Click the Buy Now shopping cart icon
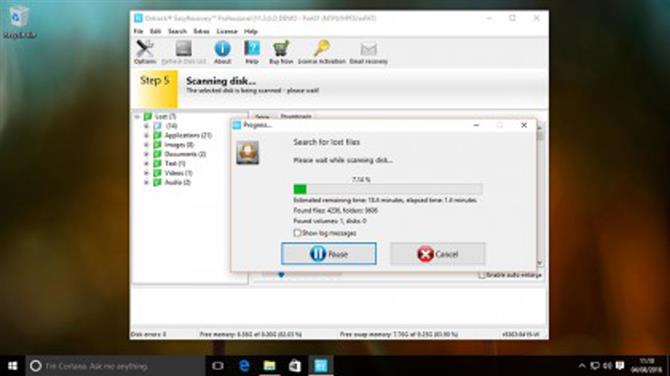Image resolution: width=670 pixels, height=376 pixels. (281, 52)
